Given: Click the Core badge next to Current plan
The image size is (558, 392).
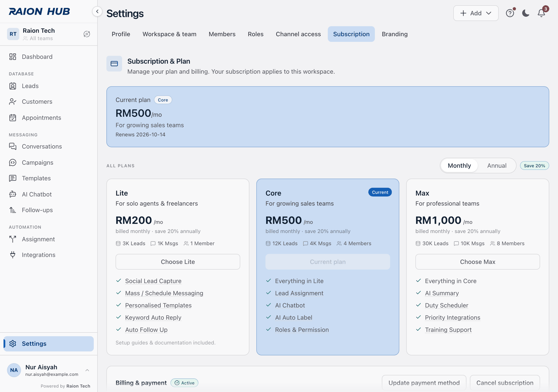Looking at the screenshot, I should pyautogui.click(x=163, y=100).
